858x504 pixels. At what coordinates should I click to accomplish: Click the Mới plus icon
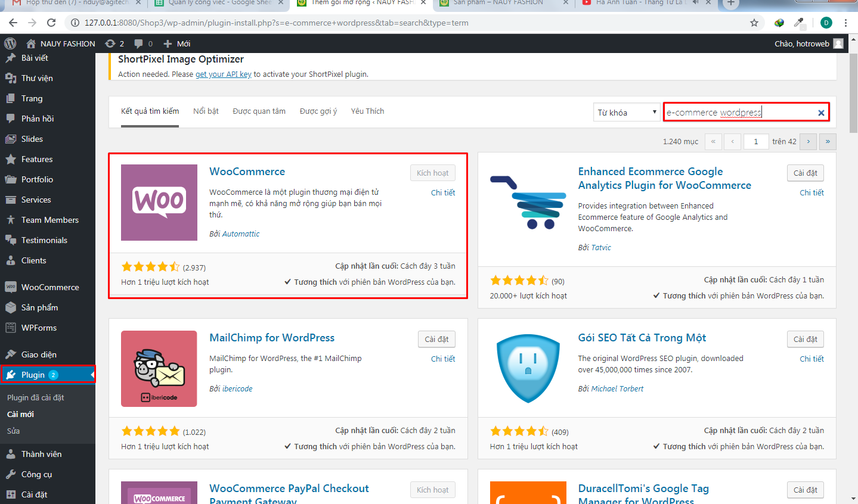click(168, 43)
